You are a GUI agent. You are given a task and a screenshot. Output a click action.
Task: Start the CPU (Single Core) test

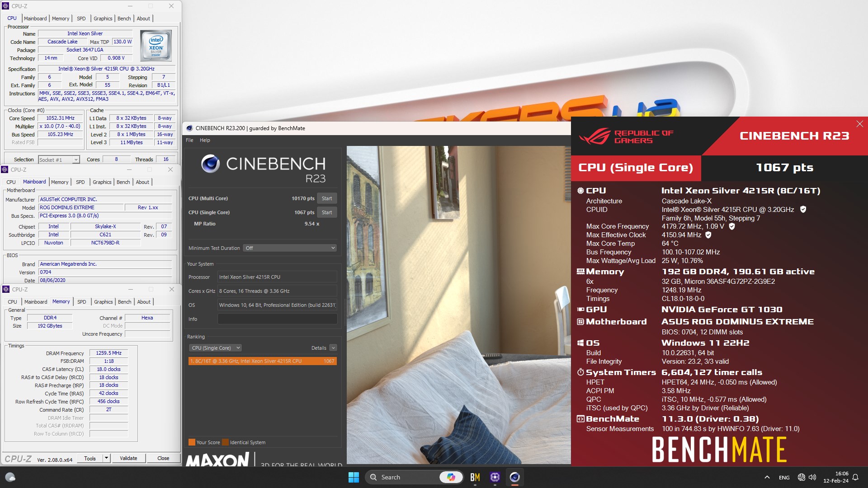pyautogui.click(x=327, y=212)
